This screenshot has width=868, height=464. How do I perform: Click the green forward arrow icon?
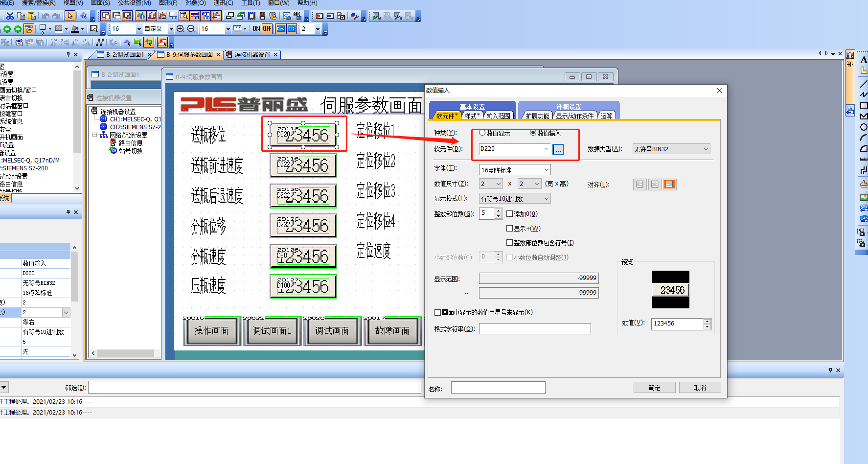[18, 29]
